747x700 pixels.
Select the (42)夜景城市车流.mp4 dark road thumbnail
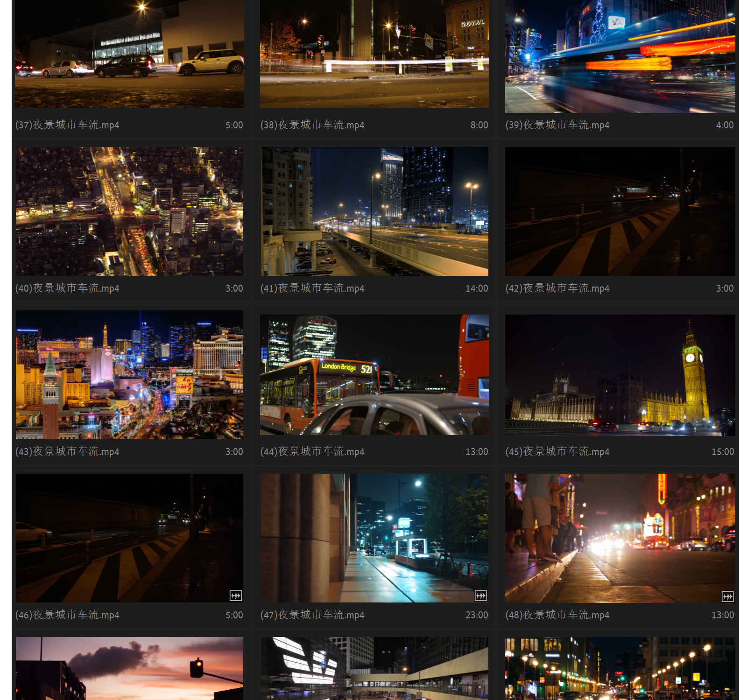620,211
